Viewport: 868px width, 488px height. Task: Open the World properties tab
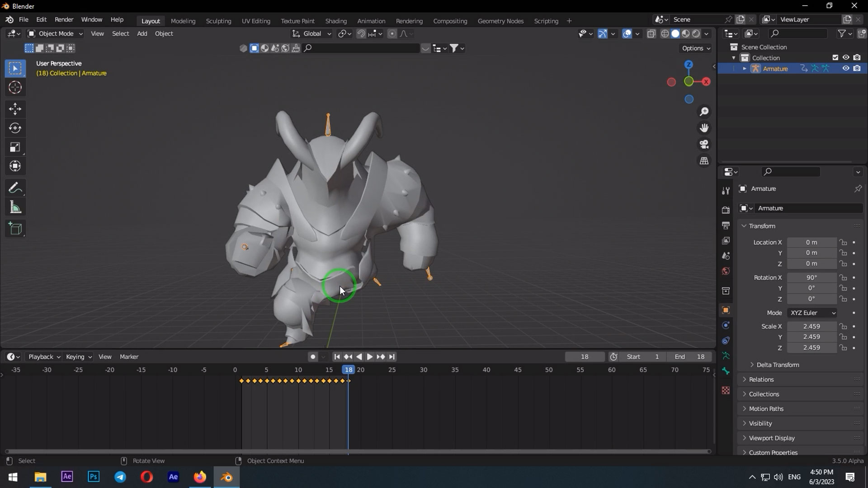pos(726,271)
